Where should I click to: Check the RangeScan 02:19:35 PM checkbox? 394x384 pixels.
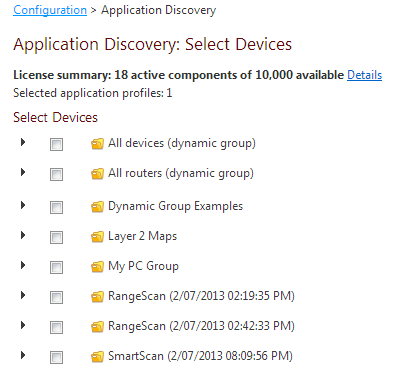56,298
